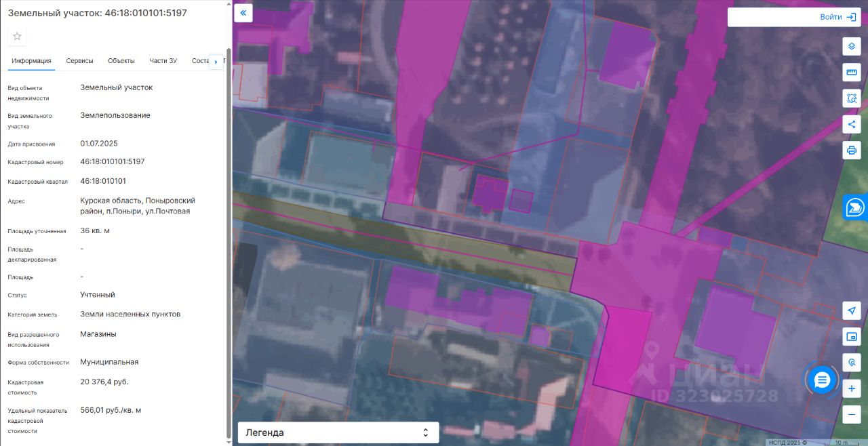Click land category Земли населенных пунктов
Viewport: 868px width, 446px height.
(x=130, y=315)
